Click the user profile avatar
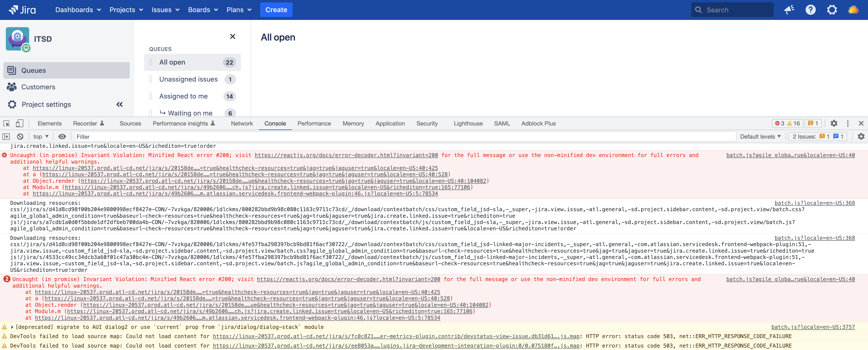This screenshot has height=350, width=868. (853, 10)
